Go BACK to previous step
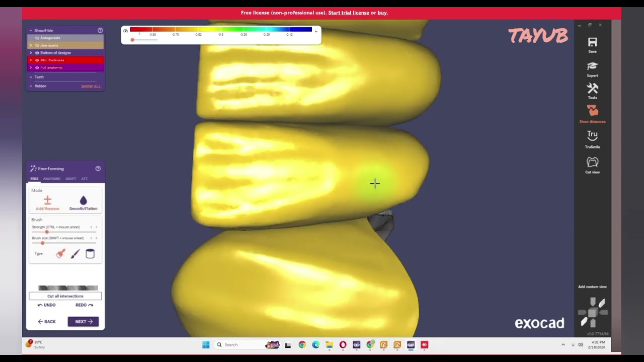 point(47,322)
